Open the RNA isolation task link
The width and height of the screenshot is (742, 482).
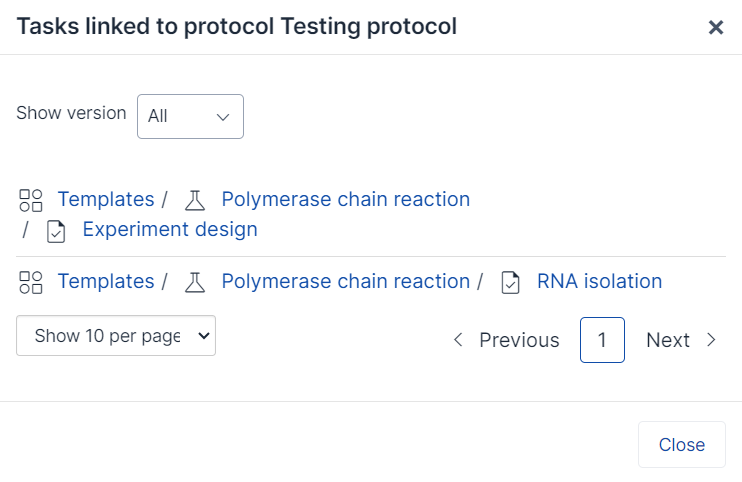(x=599, y=281)
